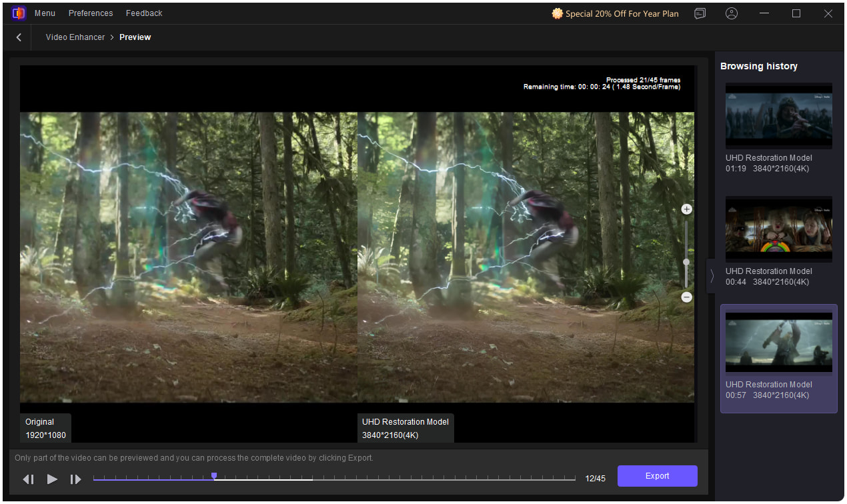This screenshot has height=504, width=847.
Task: Step to next frame
Action: (x=75, y=479)
